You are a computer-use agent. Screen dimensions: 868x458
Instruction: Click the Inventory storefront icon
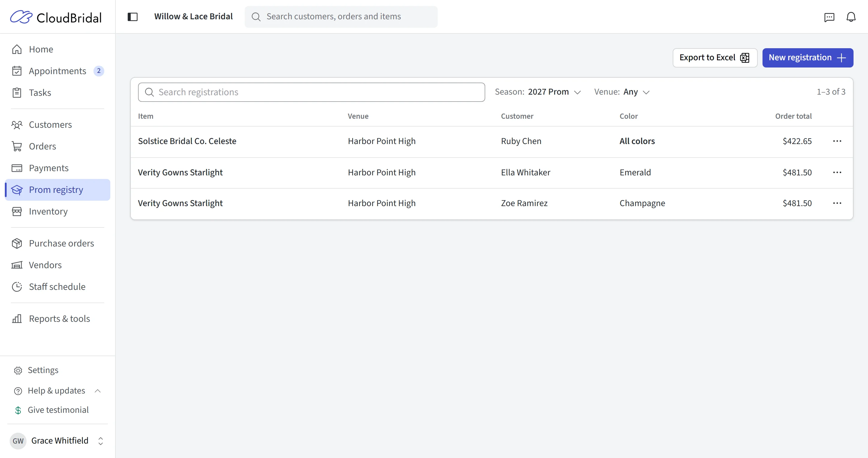17,212
